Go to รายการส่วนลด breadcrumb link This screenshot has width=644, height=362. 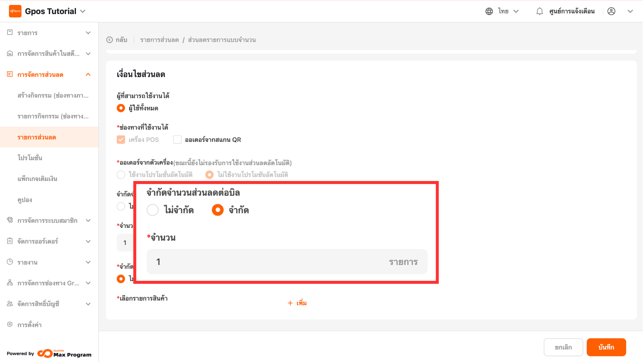159,40
